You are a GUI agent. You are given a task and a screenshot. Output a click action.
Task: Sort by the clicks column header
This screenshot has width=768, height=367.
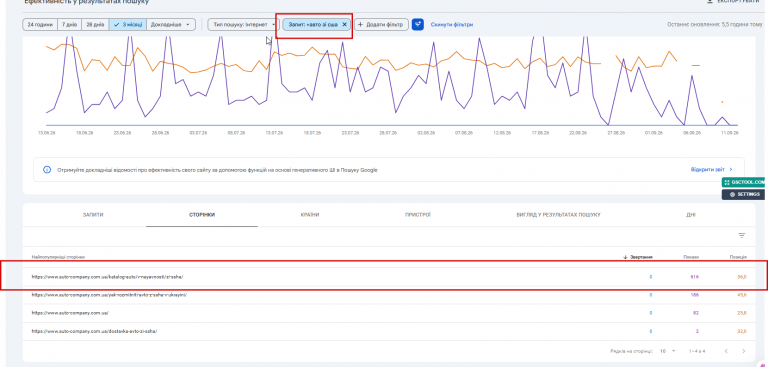pos(638,257)
